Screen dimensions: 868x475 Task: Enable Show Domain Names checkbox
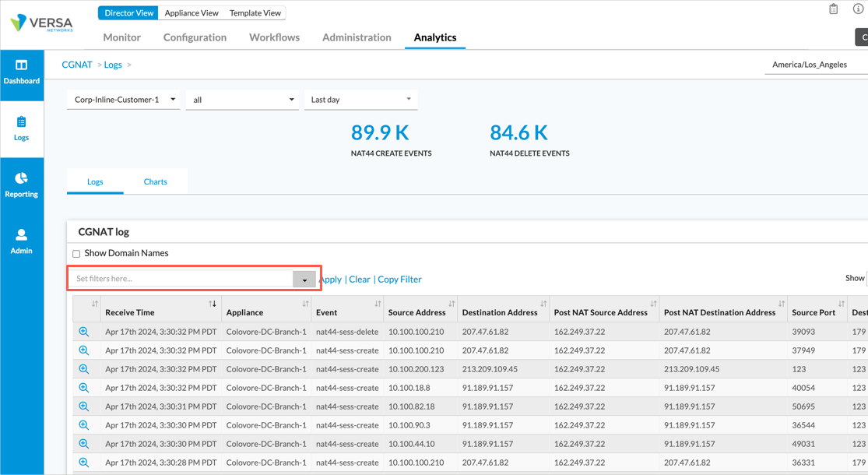[76, 254]
